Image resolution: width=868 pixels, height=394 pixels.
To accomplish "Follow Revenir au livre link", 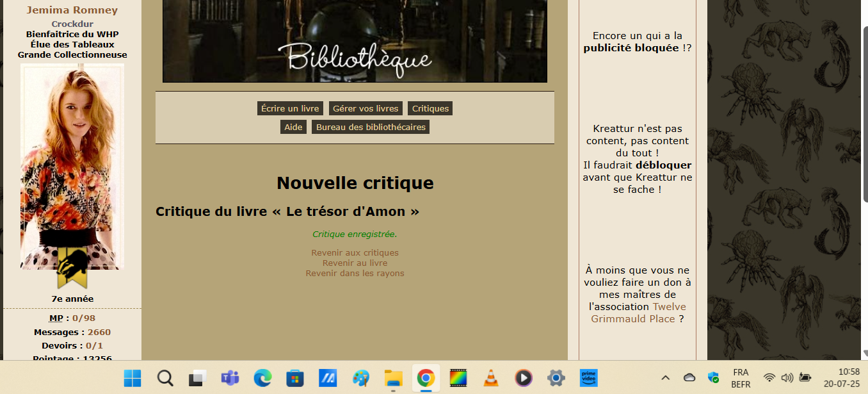I will pyautogui.click(x=355, y=263).
